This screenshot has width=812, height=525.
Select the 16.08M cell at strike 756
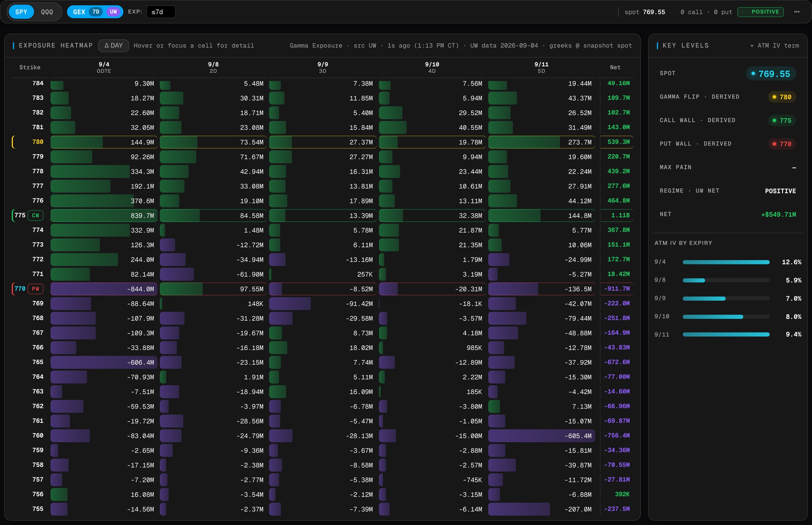(104, 495)
